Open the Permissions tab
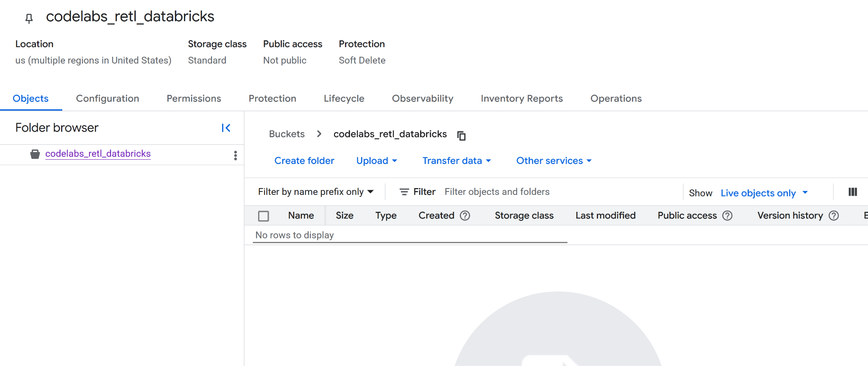 pos(194,99)
